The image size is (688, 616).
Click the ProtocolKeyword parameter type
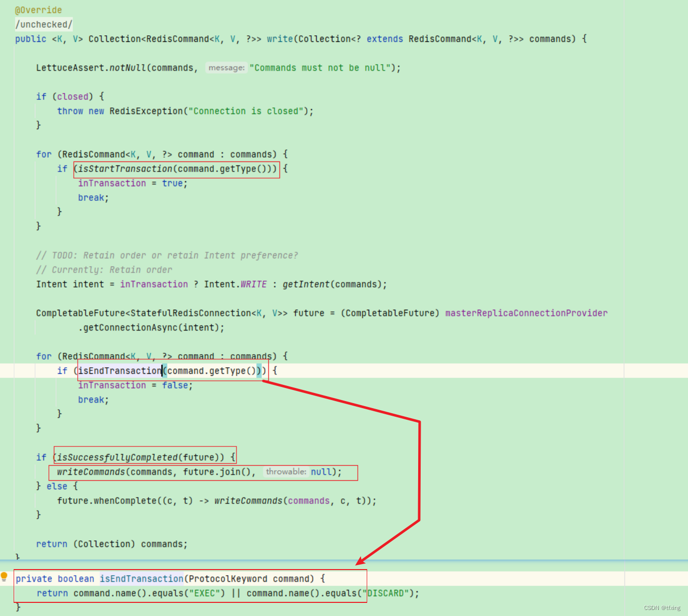[x=228, y=579]
